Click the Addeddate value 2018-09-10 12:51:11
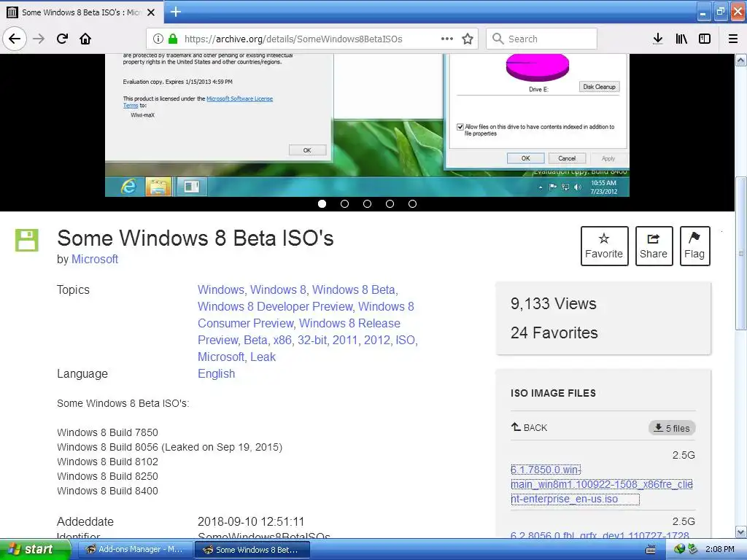 tap(251, 521)
